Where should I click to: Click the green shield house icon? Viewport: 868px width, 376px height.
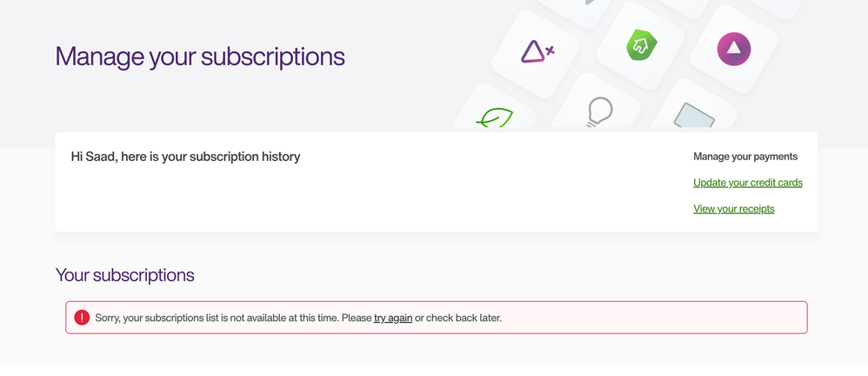point(642,45)
